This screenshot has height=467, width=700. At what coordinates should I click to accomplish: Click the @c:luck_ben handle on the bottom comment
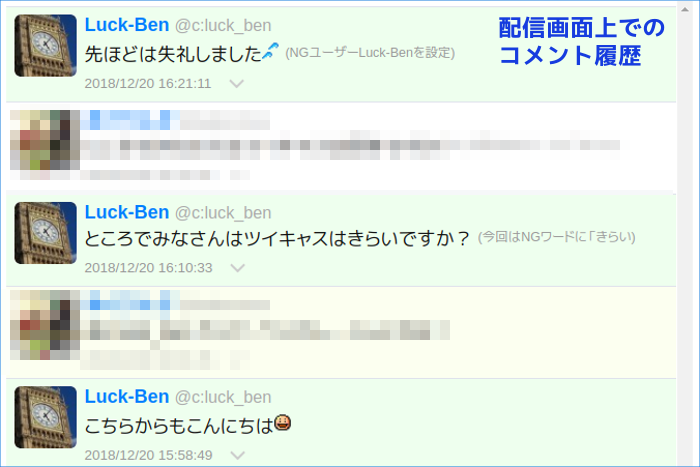pyautogui.click(x=223, y=397)
